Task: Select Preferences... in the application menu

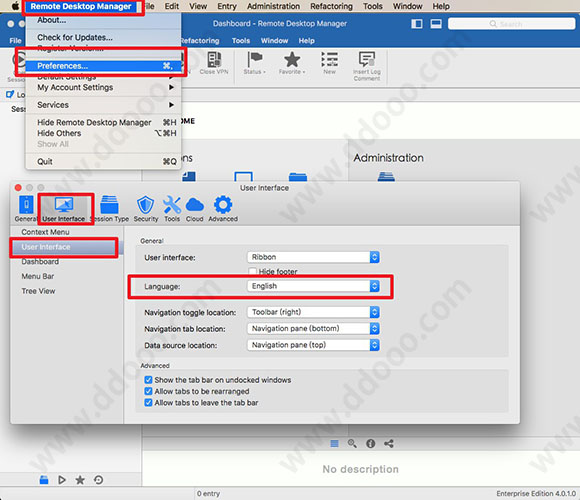Action: tap(103, 66)
